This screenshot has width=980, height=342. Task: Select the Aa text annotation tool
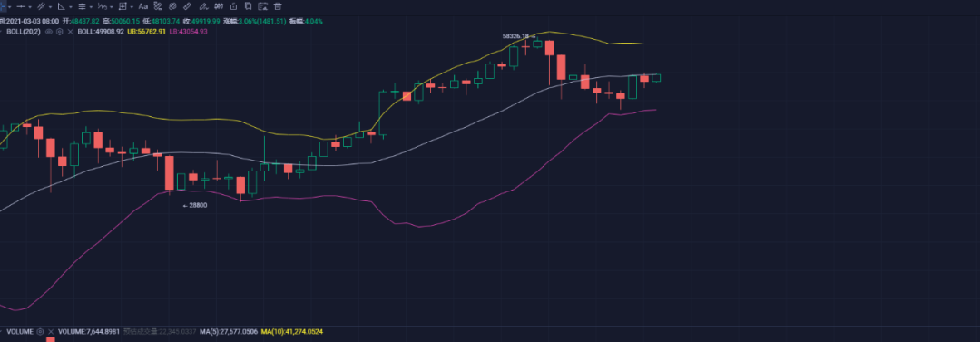click(143, 6)
